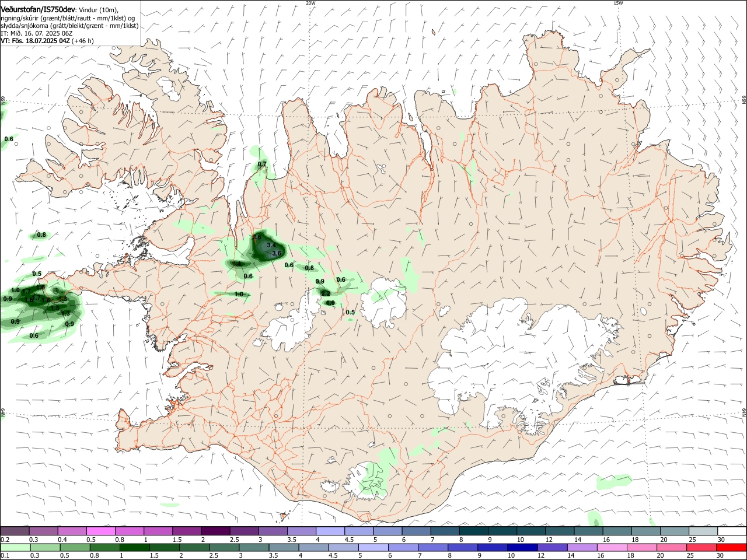Click the '0.1' legend scale label
This screenshot has width=747, height=560.
point(5,556)
